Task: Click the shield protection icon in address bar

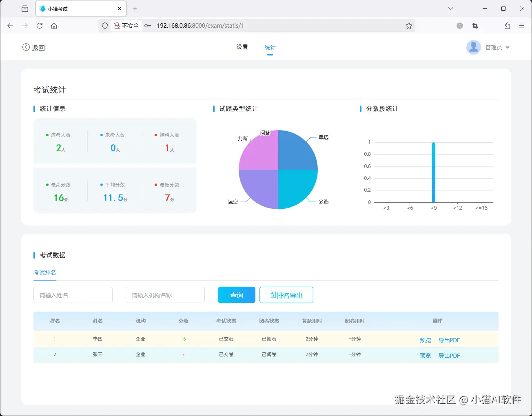Action: pos(105,26)
